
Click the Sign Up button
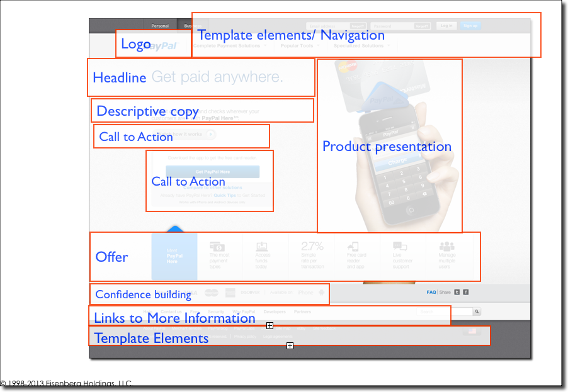(x=470, y=26)
